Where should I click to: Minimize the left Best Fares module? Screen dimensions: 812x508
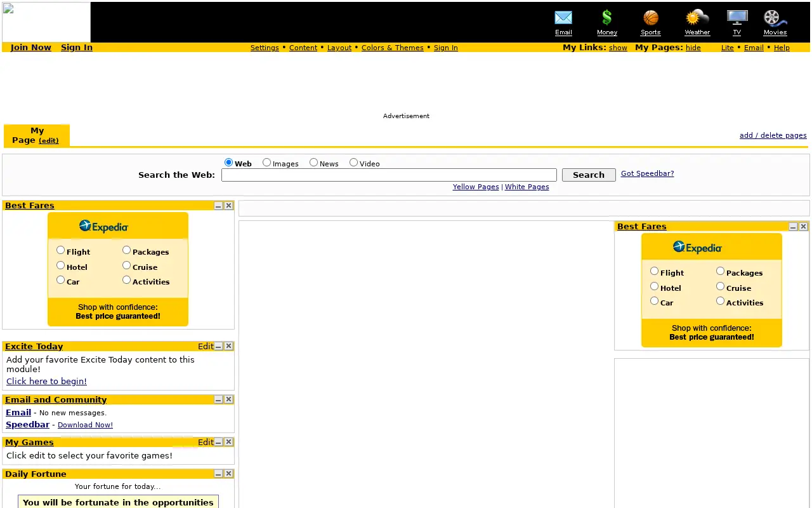218,206
